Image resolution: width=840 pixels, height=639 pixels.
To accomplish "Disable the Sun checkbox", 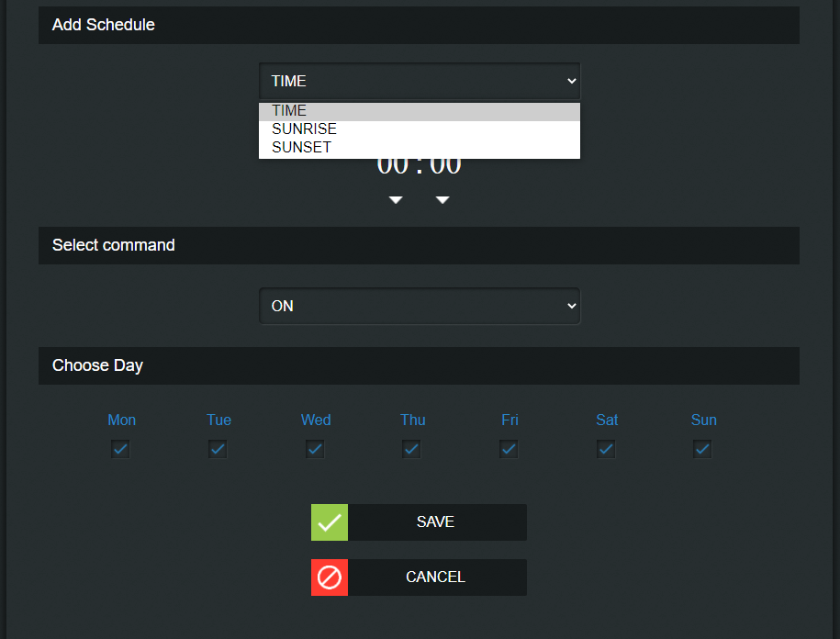I will click(x=702, y=449).
